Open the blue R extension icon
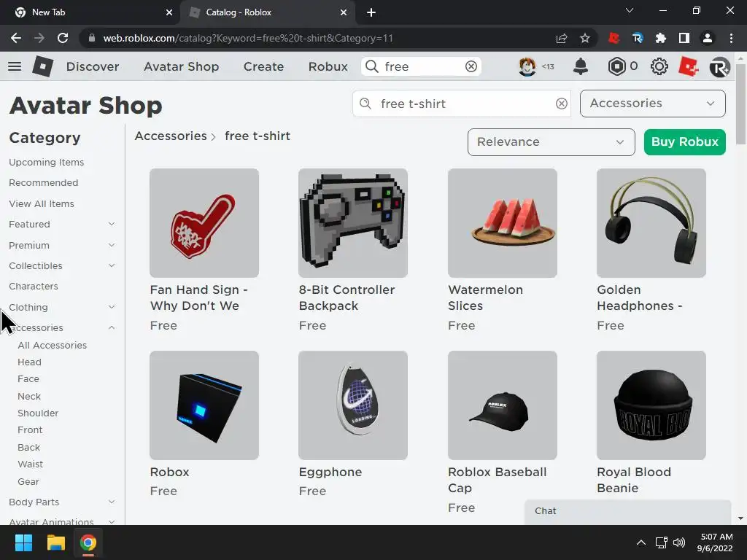Viewport: 747px width, 560px height. [638, 38]
